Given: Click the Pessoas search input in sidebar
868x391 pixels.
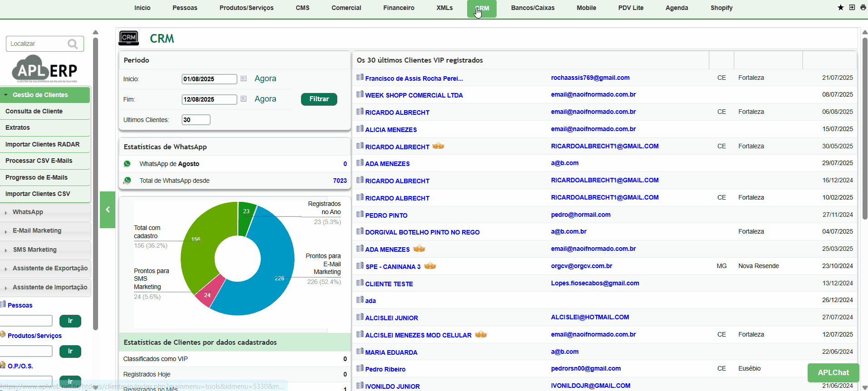Looking at the screenshot, I should tap(26, 321).
